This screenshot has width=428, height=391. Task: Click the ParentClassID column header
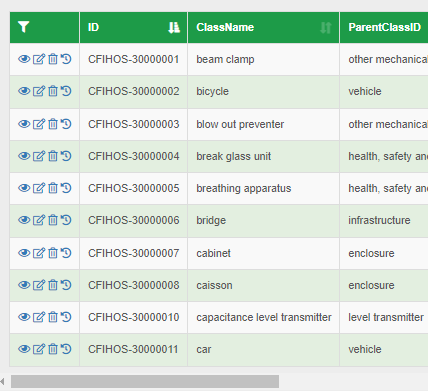(384, 27)
